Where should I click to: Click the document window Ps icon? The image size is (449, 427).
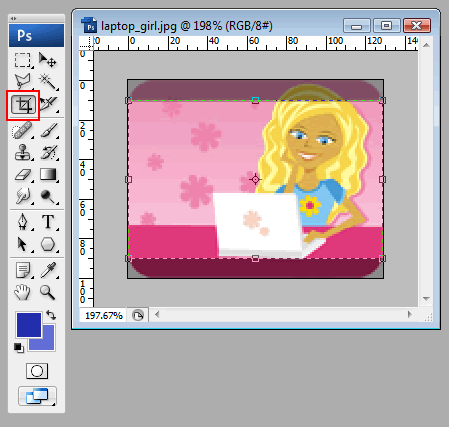[x=89, y=26]
